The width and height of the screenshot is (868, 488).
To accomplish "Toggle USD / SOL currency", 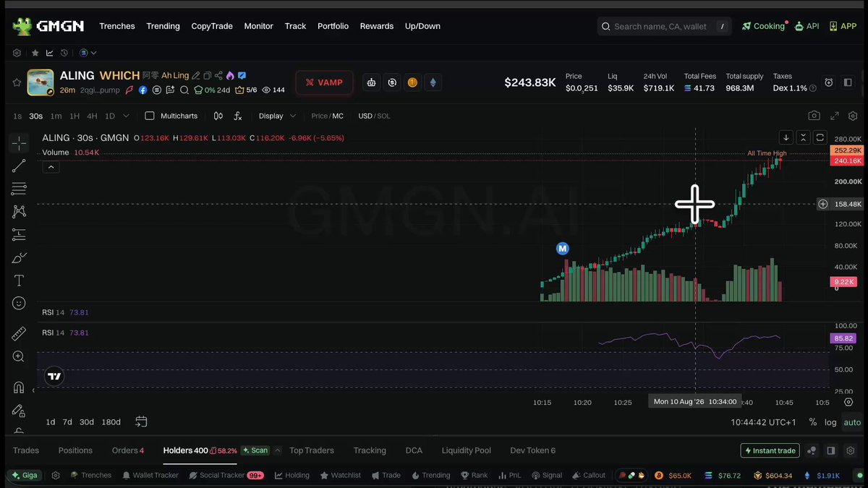I will 374,116.
